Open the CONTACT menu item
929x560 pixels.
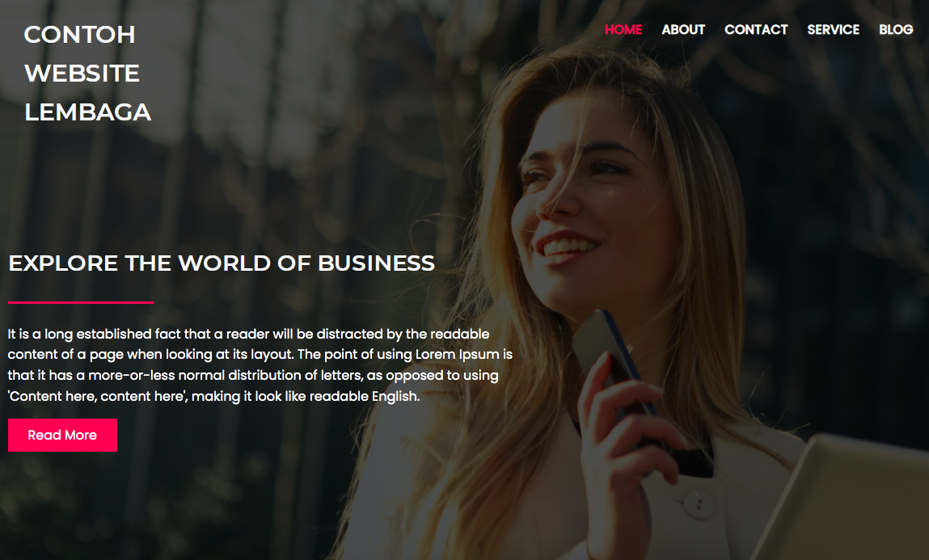point(756,30)
